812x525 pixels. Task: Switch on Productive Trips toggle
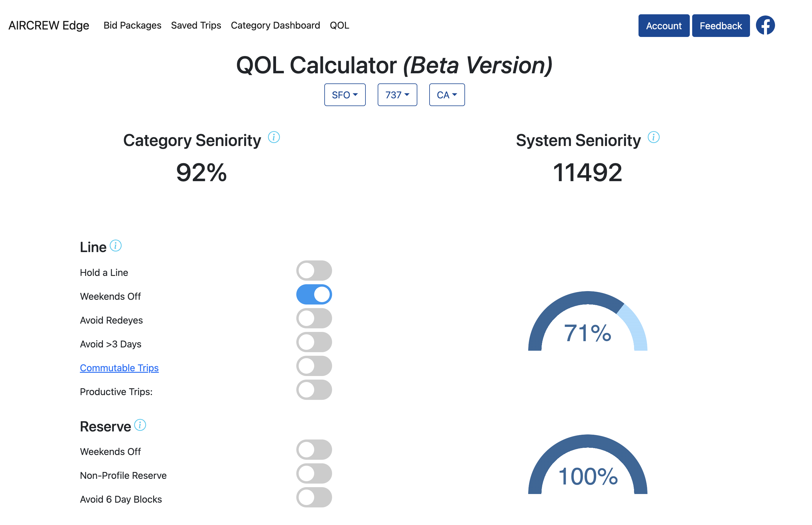pos(314,390)
